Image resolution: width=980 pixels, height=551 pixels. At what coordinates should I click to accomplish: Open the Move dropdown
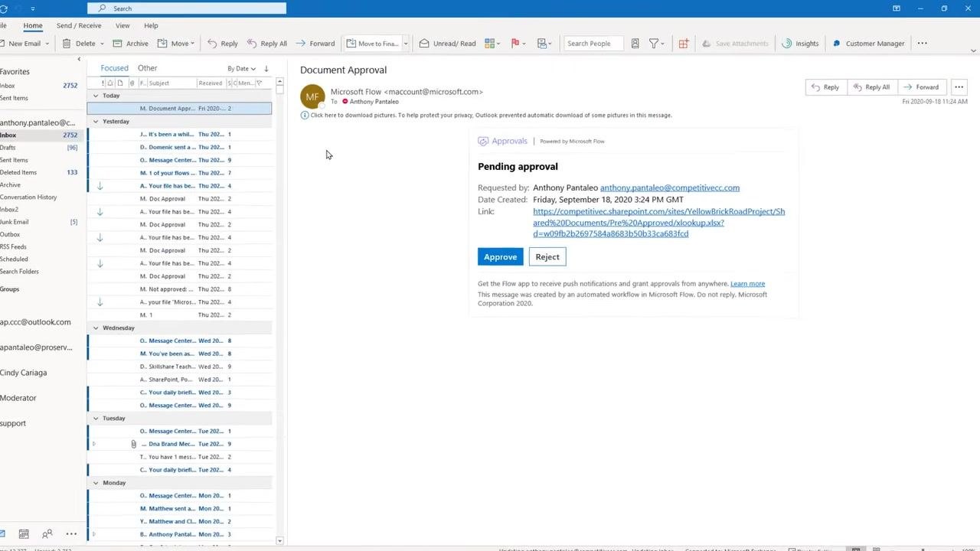point(176,44)
